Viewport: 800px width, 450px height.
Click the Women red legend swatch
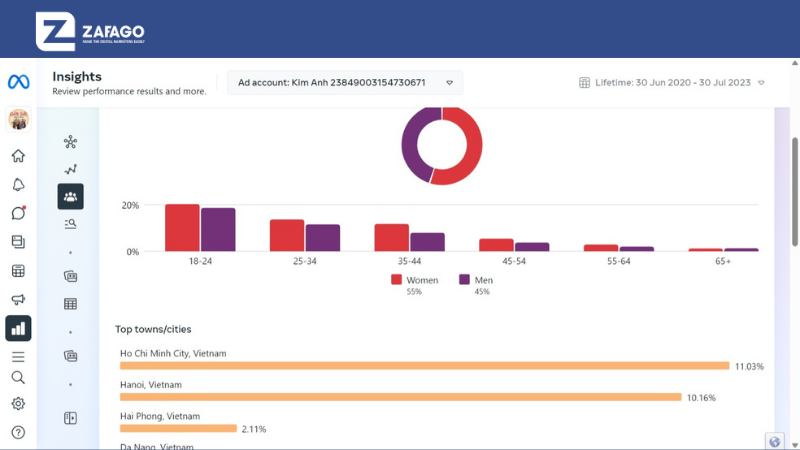point(396,280)
